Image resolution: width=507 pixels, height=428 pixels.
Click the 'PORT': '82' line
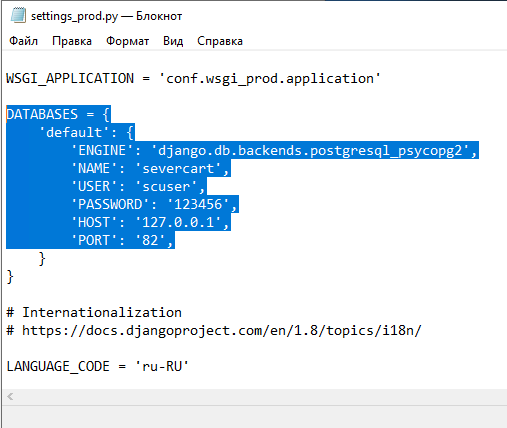(123, 240)
